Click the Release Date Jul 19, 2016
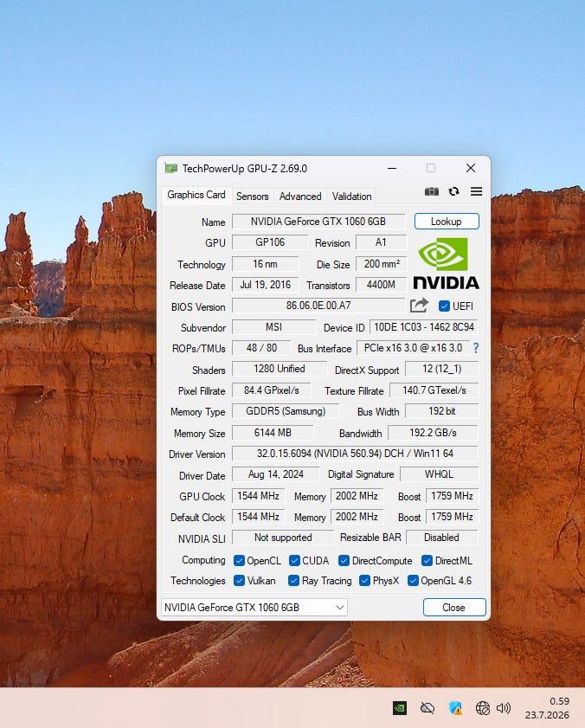 (265, 285)
